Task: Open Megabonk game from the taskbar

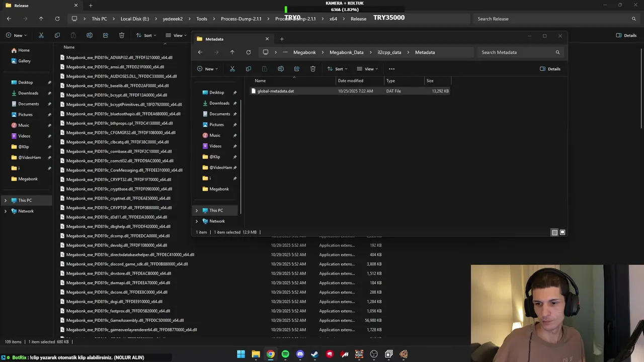Action: pos(359,354)
